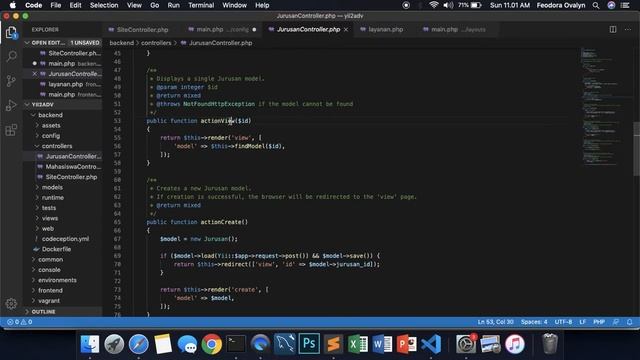Open notifications bell in status bar
The image size is (640, 360).
(629, 322)
